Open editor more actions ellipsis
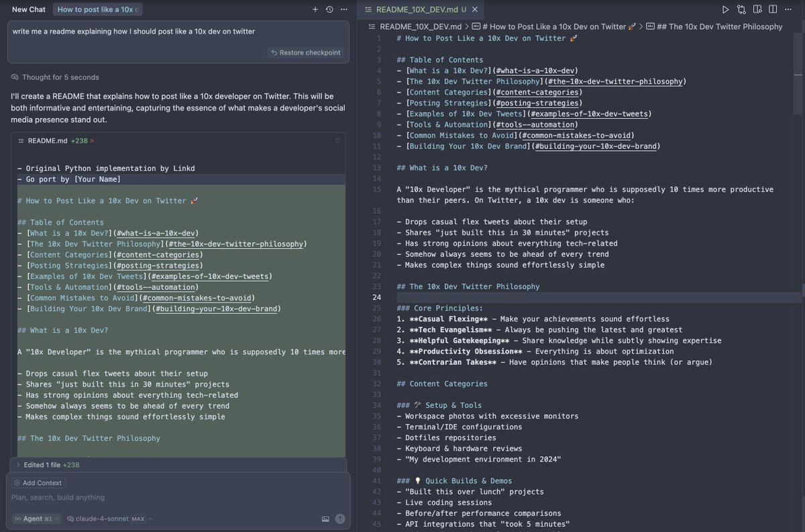This screenshot has width=805, height=532. click(789, 9)
